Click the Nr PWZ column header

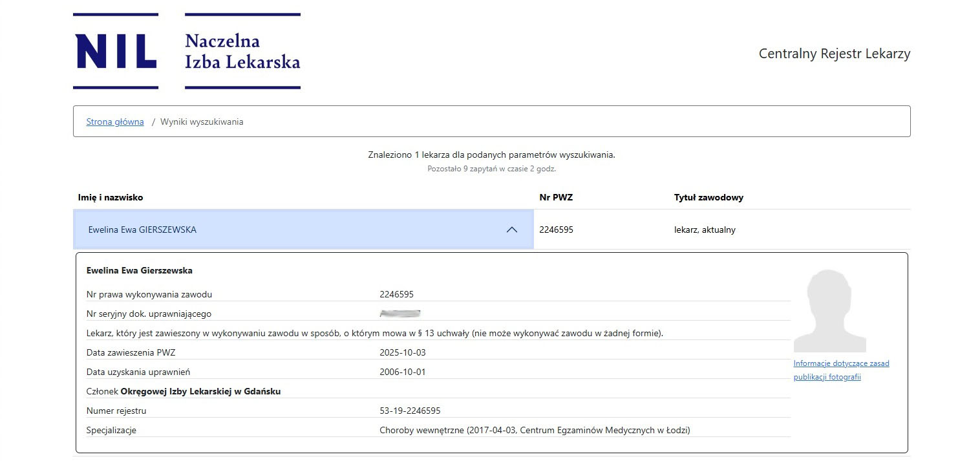coord(556,197)
